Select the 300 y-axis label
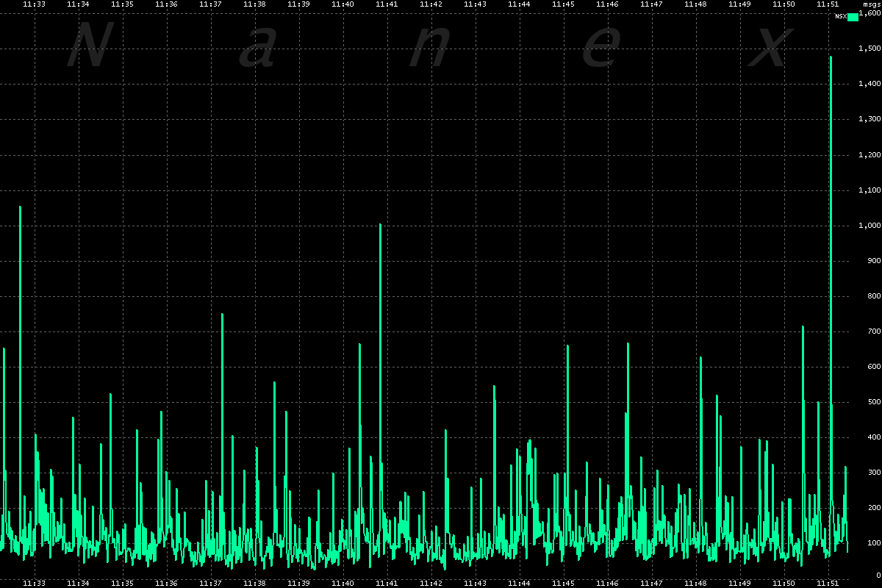The height and width of the screenshot is (588, 882). click(875, 473)
